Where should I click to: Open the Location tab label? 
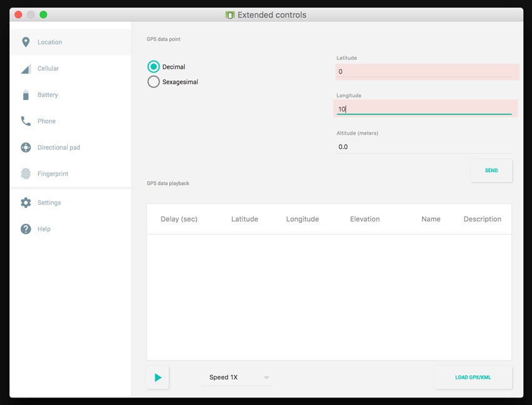tap(50, 42)
